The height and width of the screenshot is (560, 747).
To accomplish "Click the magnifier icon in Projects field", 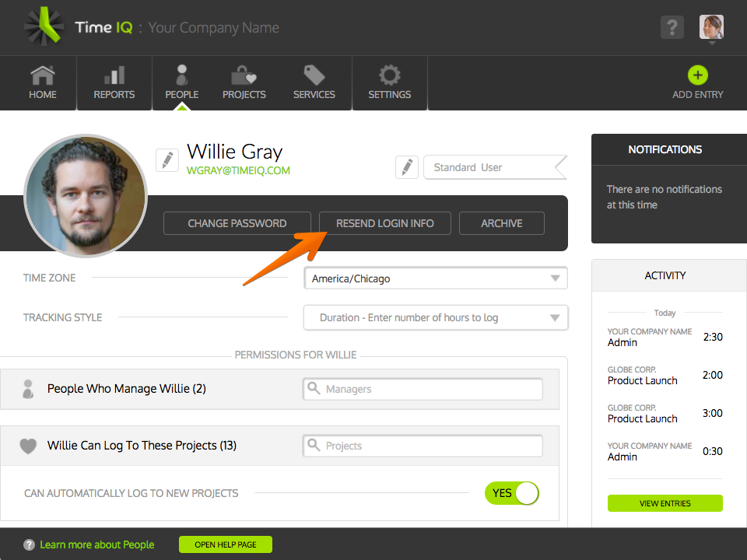I will pos(314,445).
